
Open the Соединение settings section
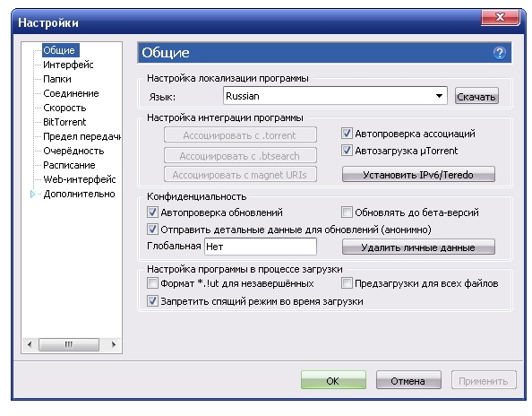tap(71, 93)
